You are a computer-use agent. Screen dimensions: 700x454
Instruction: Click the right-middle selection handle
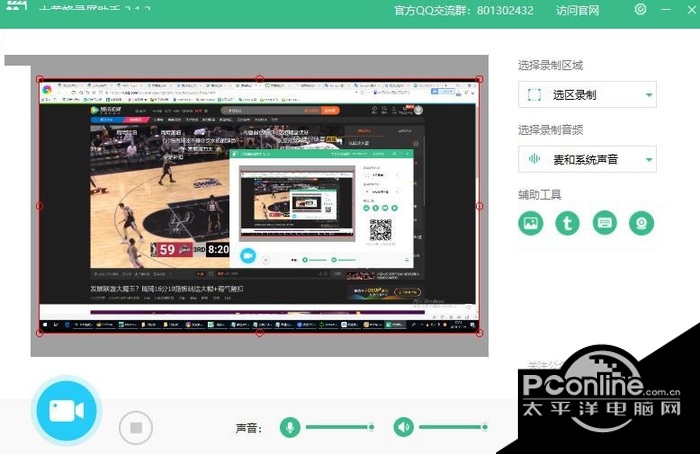point(479,206)
